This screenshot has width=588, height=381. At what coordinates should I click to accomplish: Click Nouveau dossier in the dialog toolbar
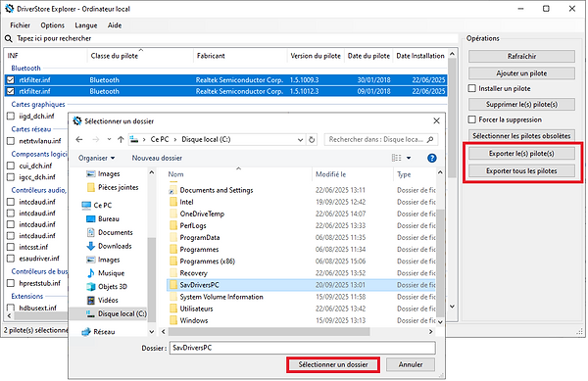click(x=157, y=158)
